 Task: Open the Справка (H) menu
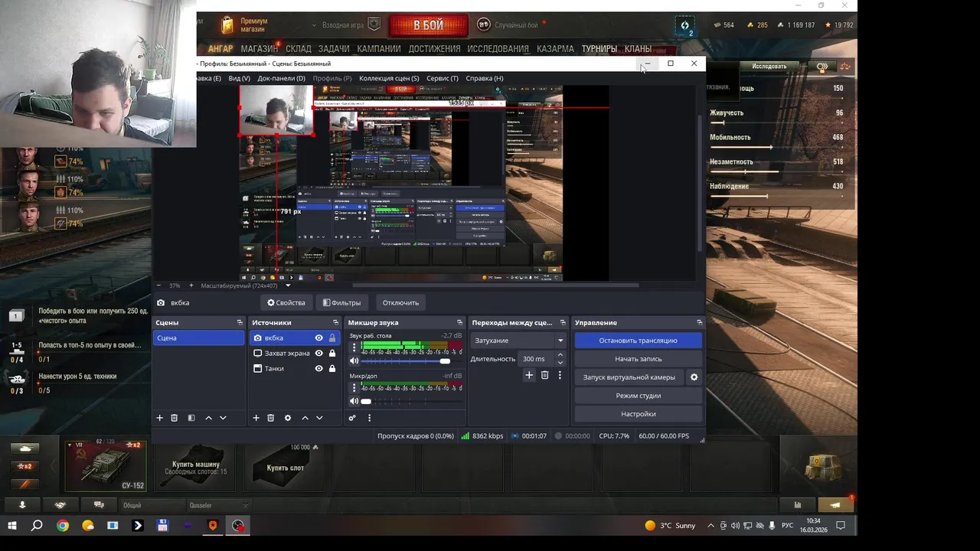click(x=485, y=78)
